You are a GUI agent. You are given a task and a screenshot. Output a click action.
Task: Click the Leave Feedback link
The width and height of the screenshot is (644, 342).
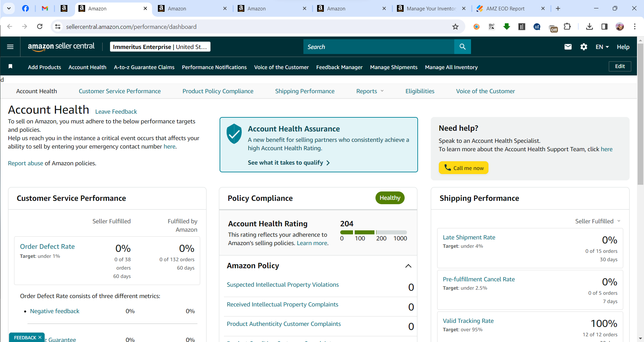tap(116, 112)
